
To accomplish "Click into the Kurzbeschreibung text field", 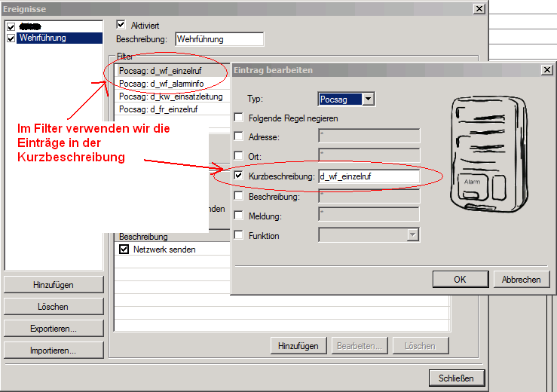I will [368, 176].
